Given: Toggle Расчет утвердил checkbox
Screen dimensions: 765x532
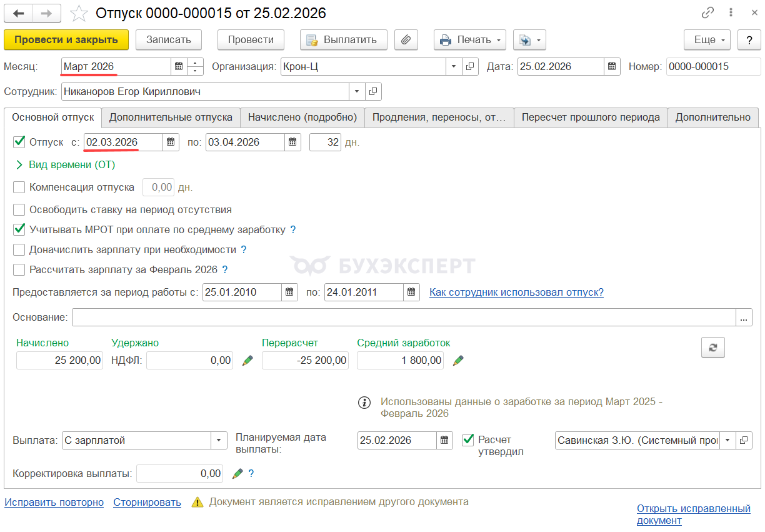Looking at the screenshot, I should point(467,439).
